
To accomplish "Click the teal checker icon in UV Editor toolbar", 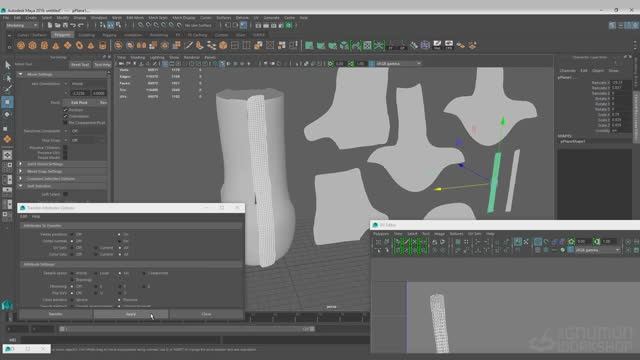I will [x=518, y=242].
